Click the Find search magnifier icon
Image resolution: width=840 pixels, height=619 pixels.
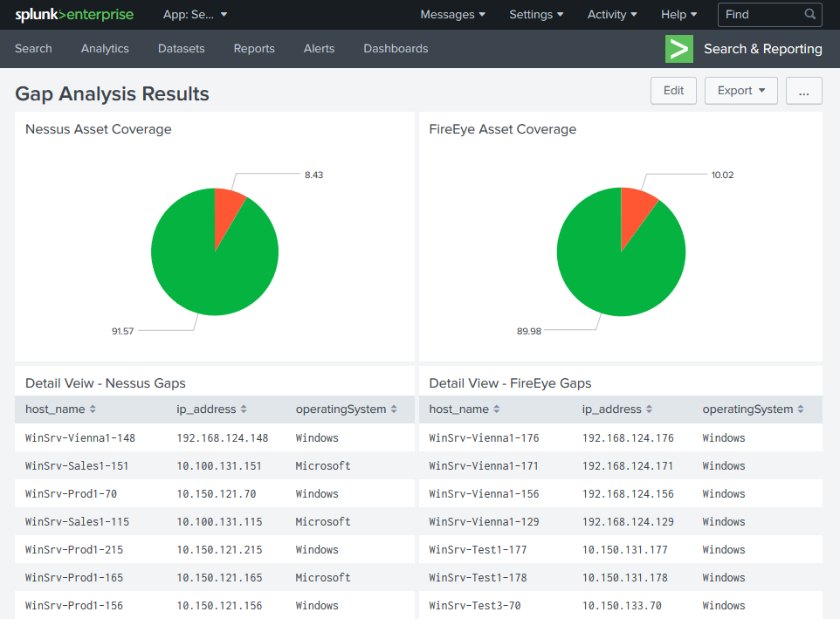[810, 14]
